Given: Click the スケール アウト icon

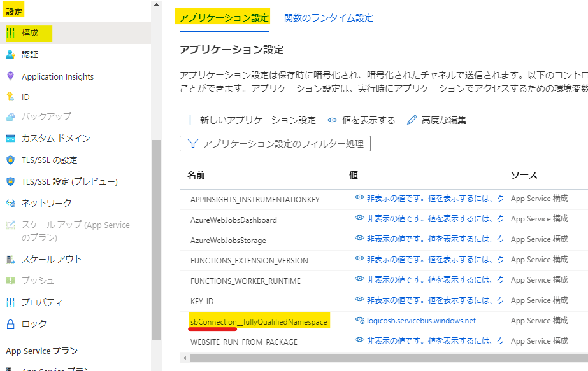Looking at the screenshot, I should point(10,259).
